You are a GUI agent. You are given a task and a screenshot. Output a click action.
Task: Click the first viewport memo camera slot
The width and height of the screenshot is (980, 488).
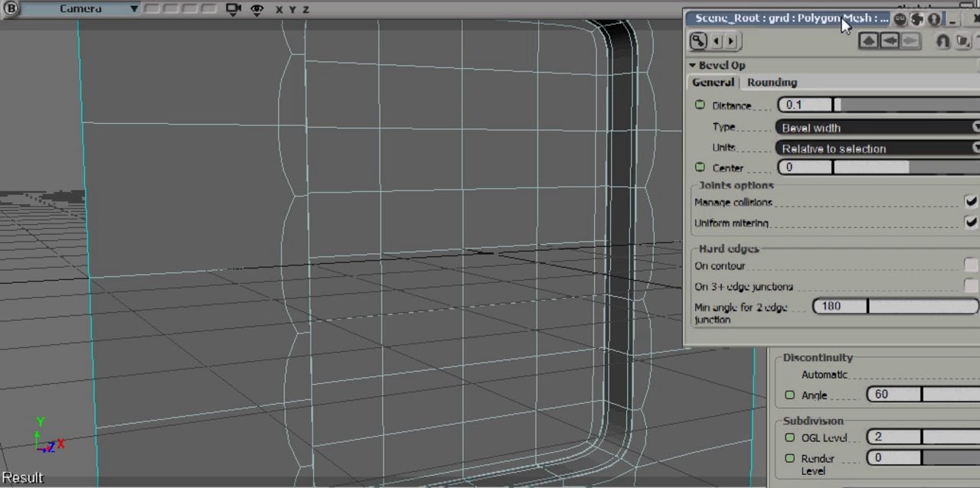click(x=153, y=9)
